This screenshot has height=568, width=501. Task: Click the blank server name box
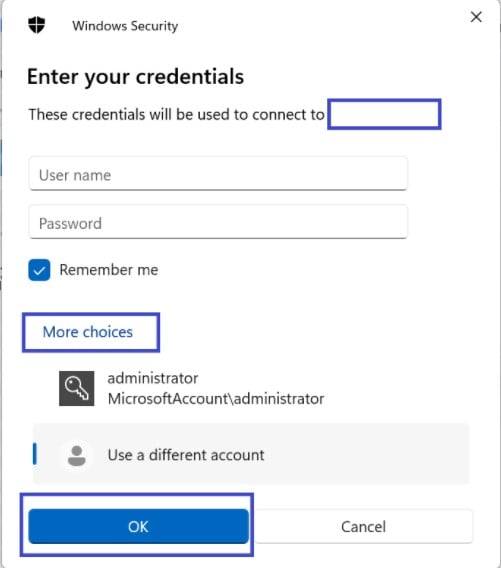pos(384,114)
